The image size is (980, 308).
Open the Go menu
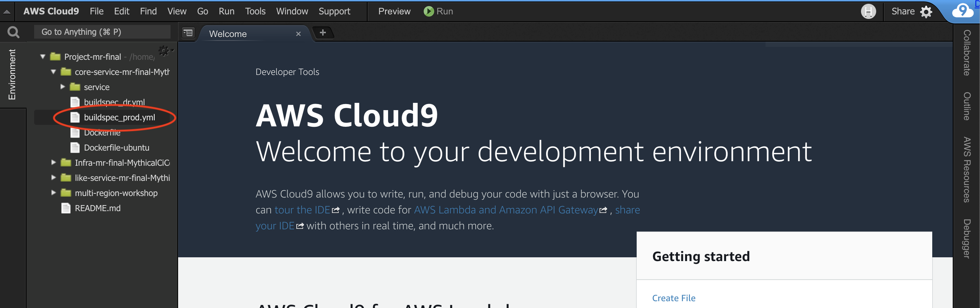point(202,11)
